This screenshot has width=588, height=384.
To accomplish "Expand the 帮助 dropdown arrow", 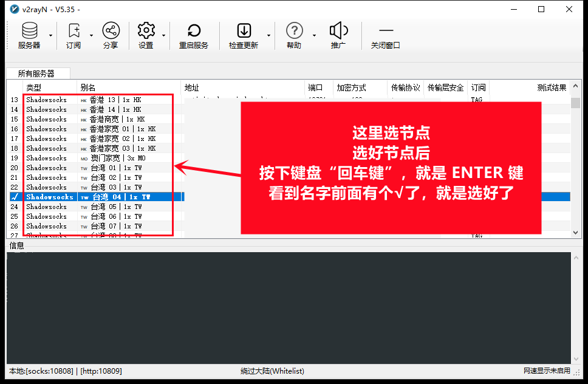I will [314, 36].
